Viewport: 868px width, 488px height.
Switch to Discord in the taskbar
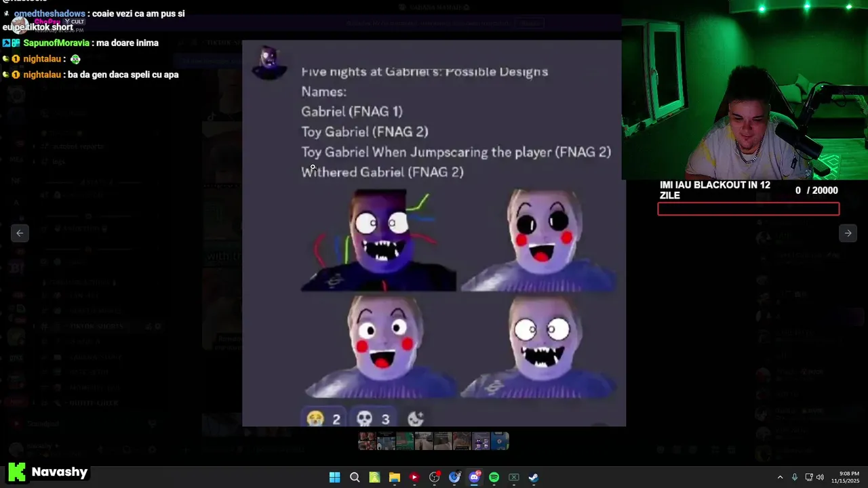point(474,477)
